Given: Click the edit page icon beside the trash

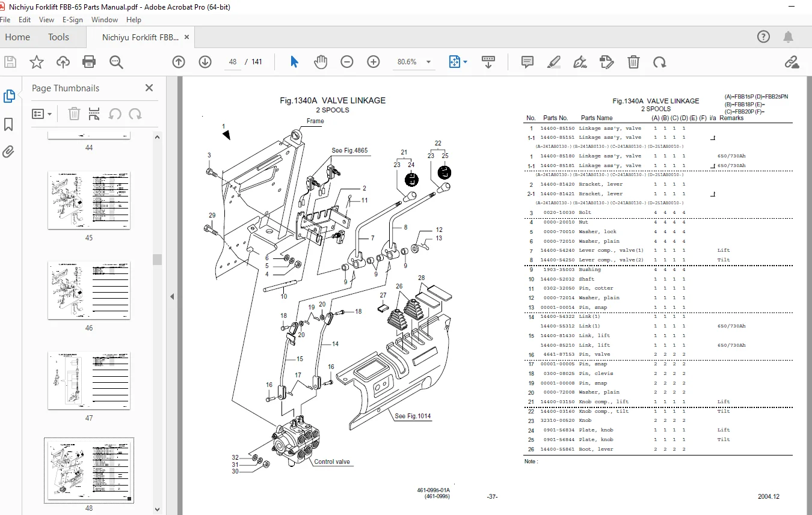Looking at the screenshot, I should [x=607, y=62].
